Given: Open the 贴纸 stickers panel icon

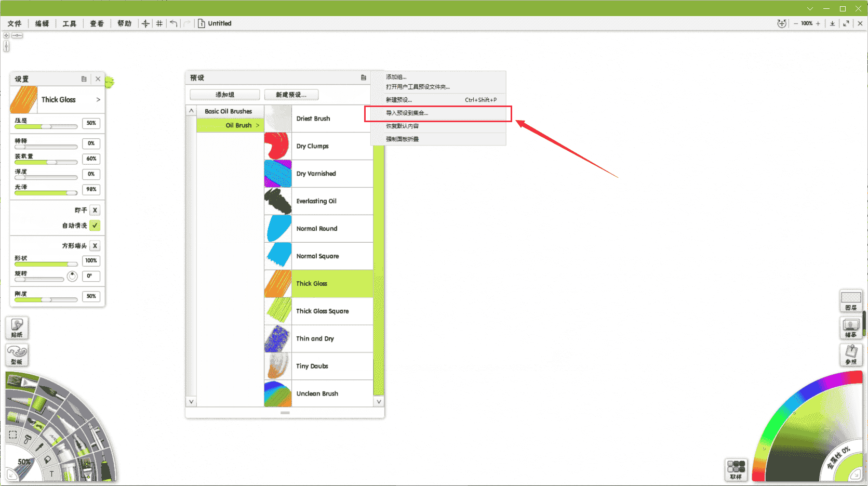Looking at the screenshot, I should (17, 327).
